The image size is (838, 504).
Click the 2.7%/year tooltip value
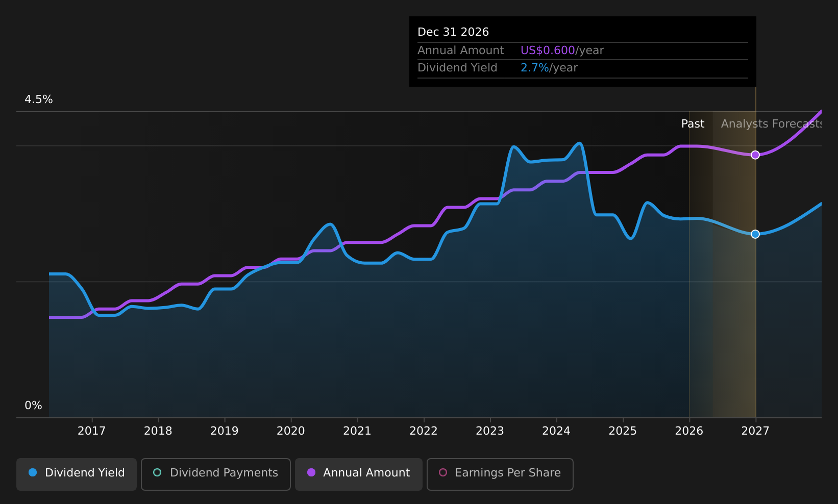pyautogui.click(x=549, y=68)
